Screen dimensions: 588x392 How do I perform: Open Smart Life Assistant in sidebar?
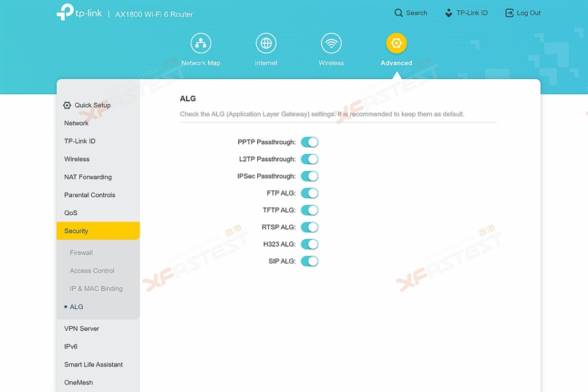98,364
